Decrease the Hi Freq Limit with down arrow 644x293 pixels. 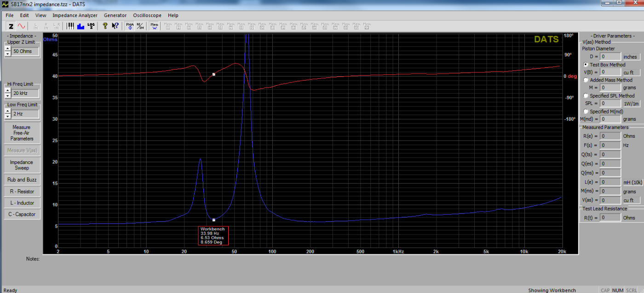point(7,96)
